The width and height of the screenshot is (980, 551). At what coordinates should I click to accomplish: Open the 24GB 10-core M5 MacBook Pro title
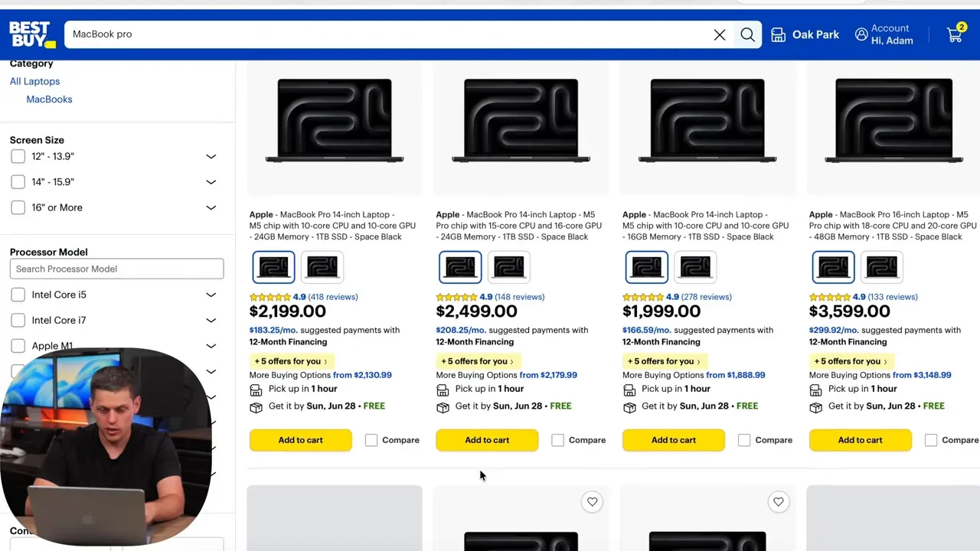point(333,226)
